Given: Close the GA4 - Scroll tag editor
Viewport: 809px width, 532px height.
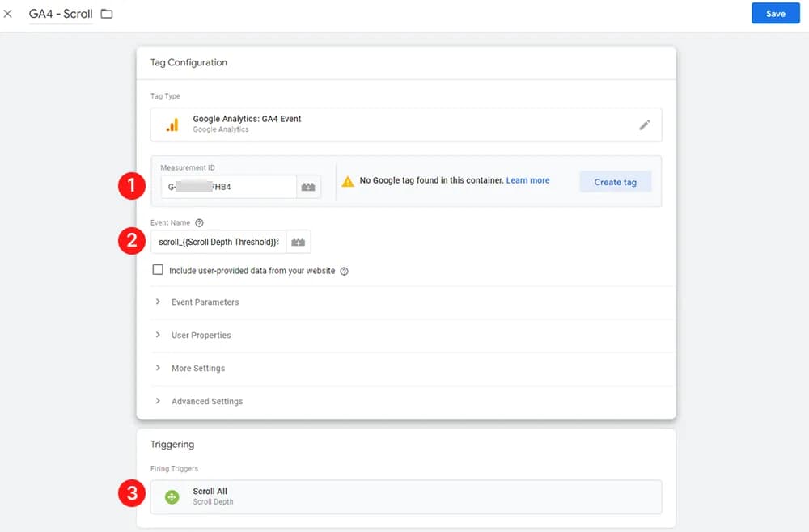Looking at the screenshot, I should coord(8,14).
